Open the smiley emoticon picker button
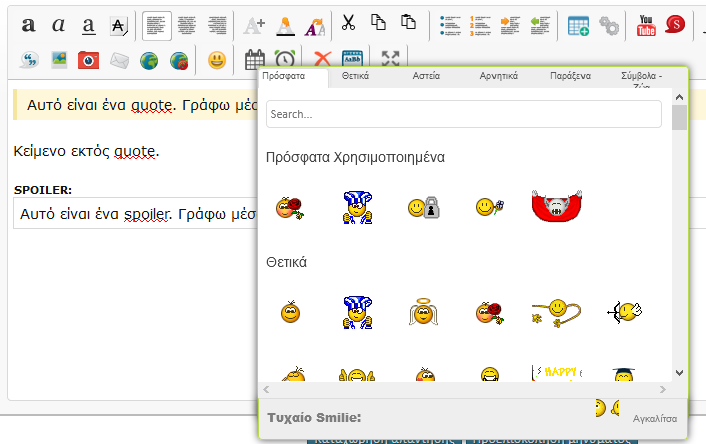Image resolution: width=706 pixels, height=444 pixels. tap(217, 60)
